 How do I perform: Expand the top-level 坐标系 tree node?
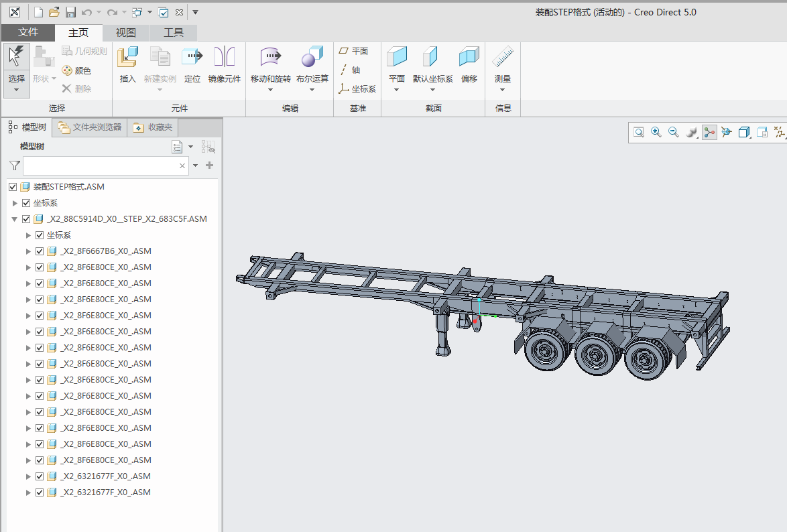(x=15, y=203)
